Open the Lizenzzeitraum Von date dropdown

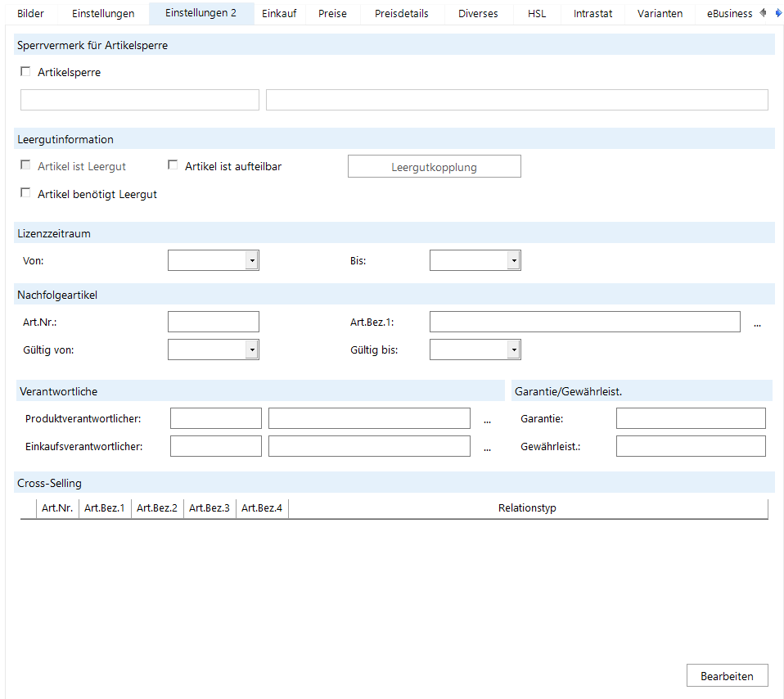coord(252,260)
